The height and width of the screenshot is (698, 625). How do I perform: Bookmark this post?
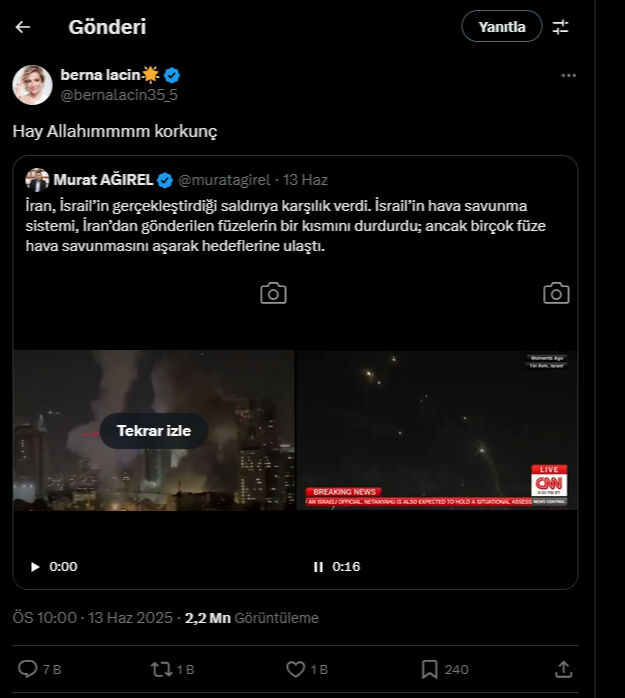(429, 669)
